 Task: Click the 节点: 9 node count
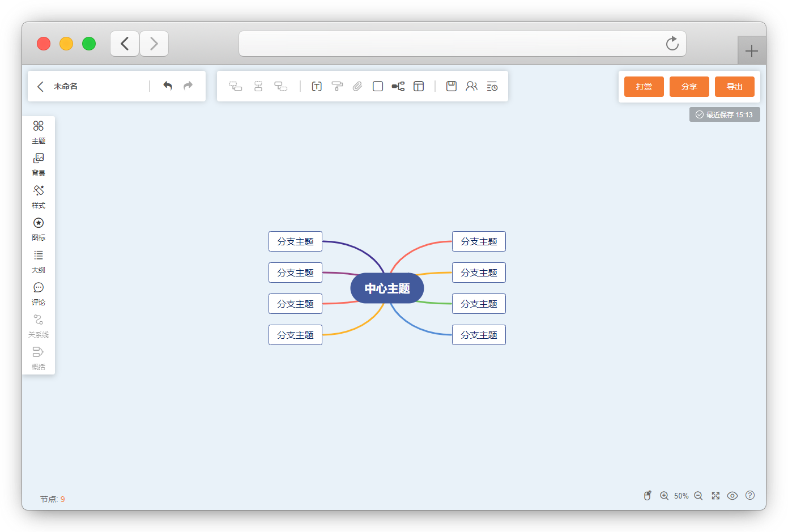coord(52,499)
